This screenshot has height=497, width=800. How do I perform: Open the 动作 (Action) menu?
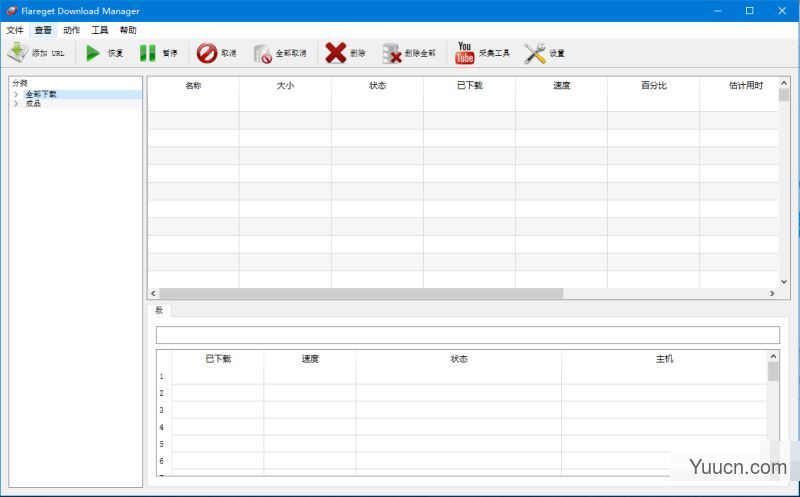tap(71, 30)
